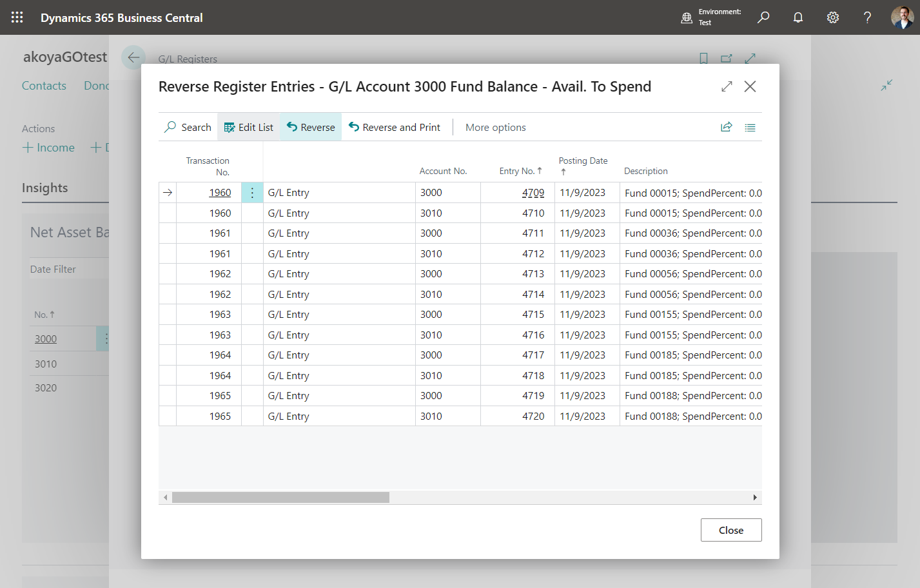Open account 3000 link in background list
This screenshot has height=588, width=920.
click(46, 339)
